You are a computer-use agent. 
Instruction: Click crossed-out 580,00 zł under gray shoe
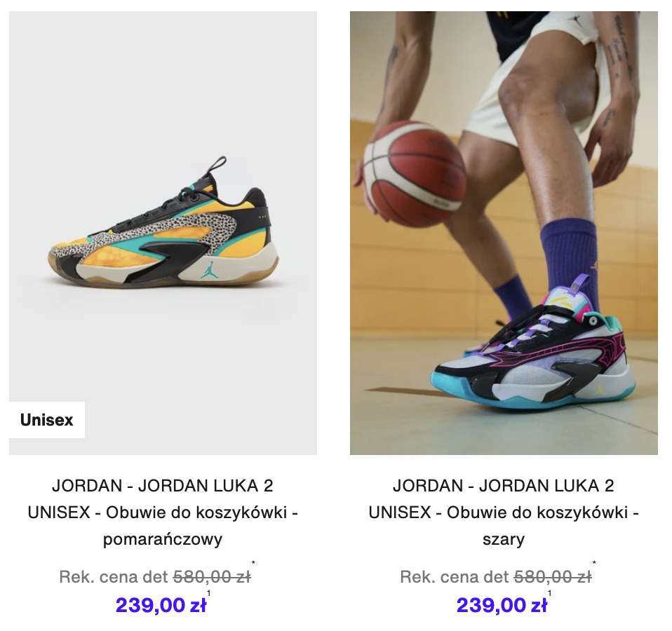click(553, 578)
